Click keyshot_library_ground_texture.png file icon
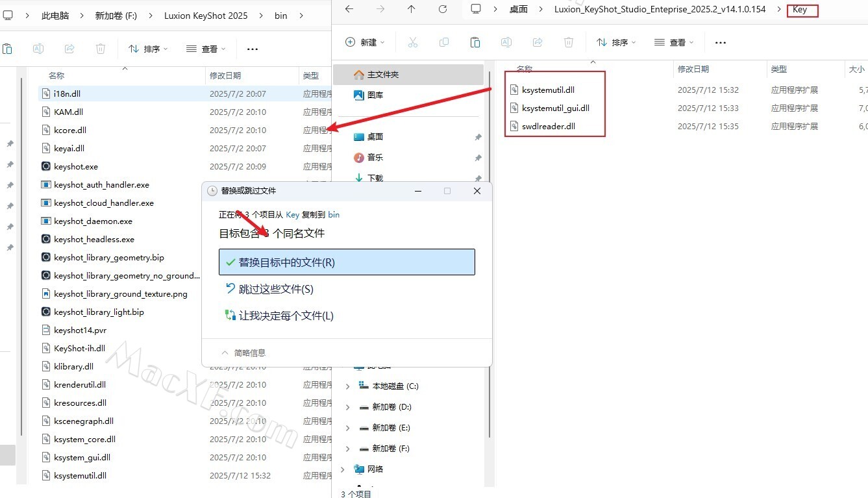Viewport: 868px width, 498px height. tap(46, 293)
